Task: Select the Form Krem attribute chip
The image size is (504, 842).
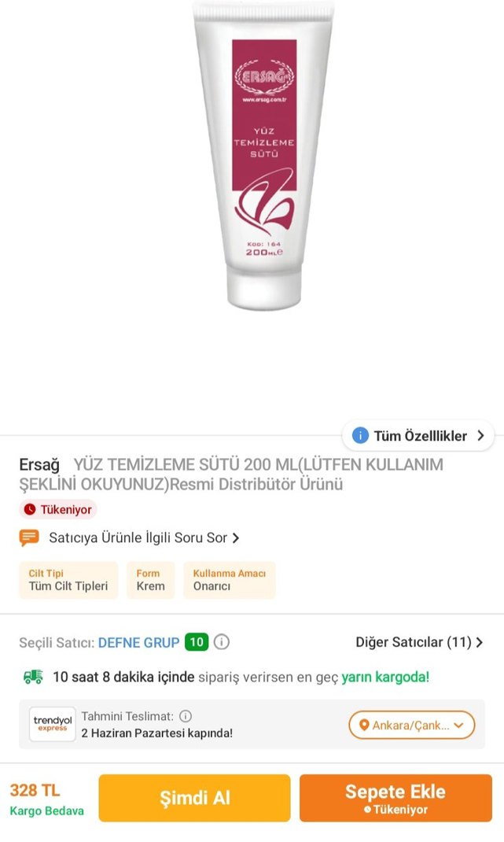Action: pyautogui.click(x=150, y=580)
